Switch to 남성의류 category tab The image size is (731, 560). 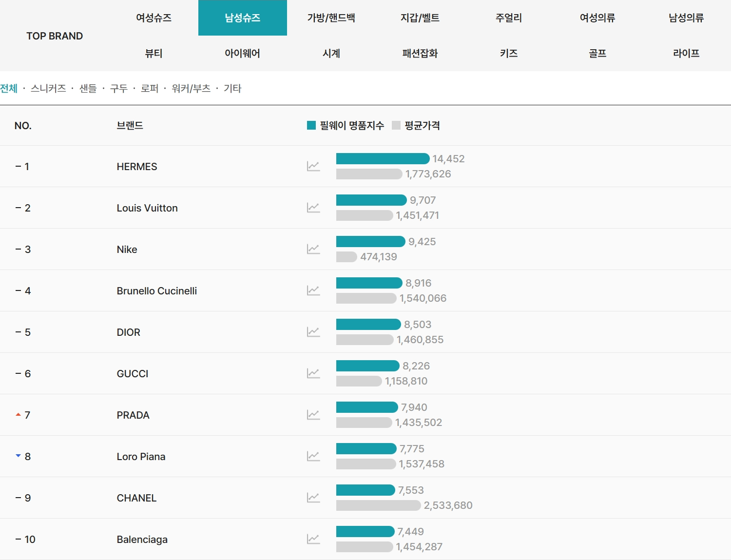[686, 18]
